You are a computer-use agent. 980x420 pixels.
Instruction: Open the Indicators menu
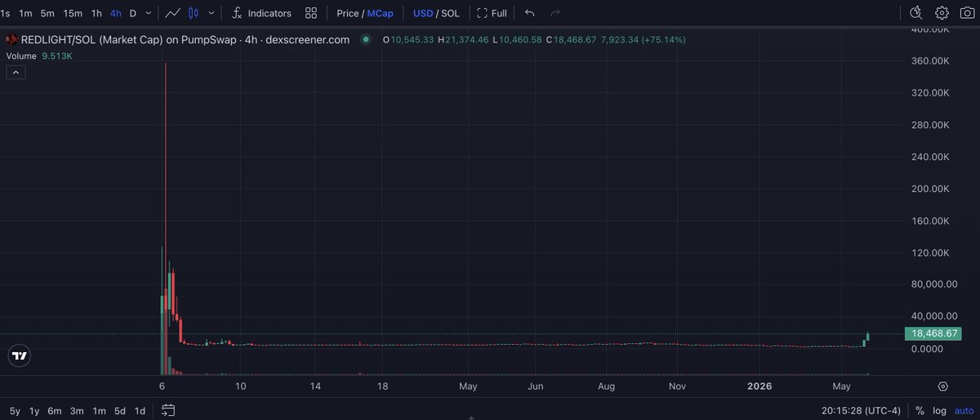[261, 13]
